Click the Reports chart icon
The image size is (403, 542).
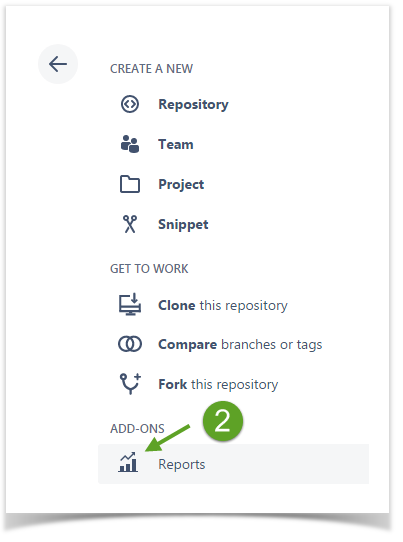click(x=128, y=462)
